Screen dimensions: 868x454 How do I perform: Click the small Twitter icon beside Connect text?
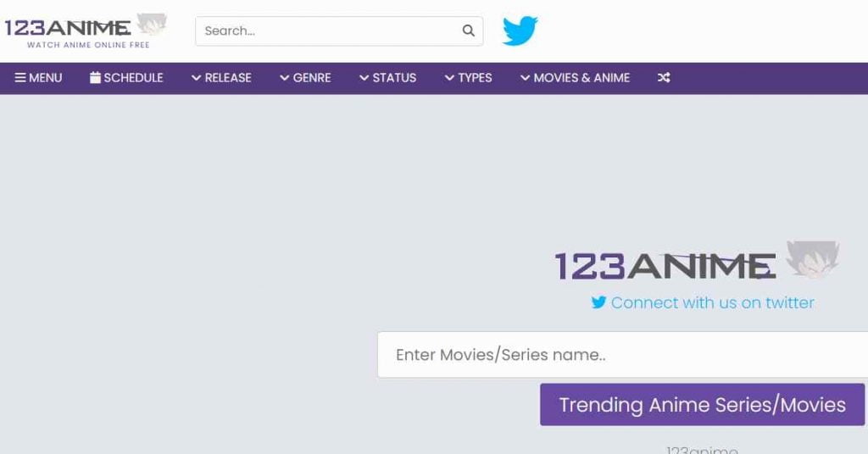click(x=598, y=302)
